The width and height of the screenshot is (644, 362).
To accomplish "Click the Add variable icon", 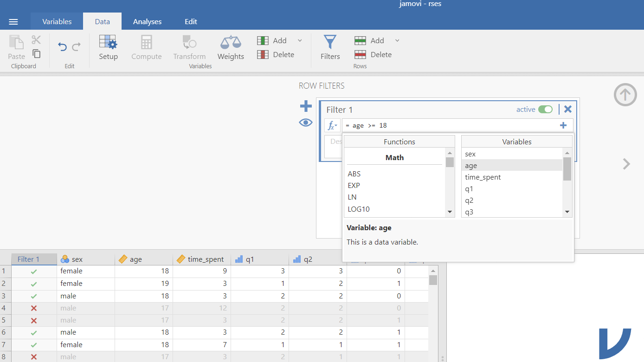I will coord(263,41).
